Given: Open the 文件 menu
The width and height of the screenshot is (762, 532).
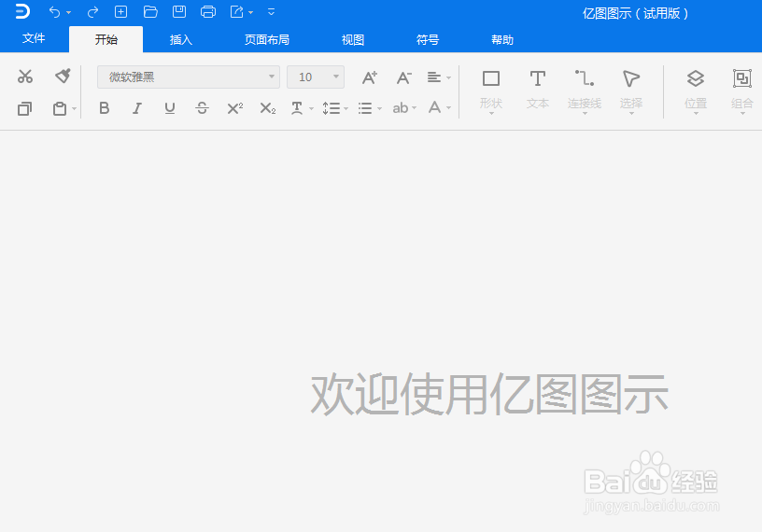Looking at the screenshot, I should pos(34,38).
